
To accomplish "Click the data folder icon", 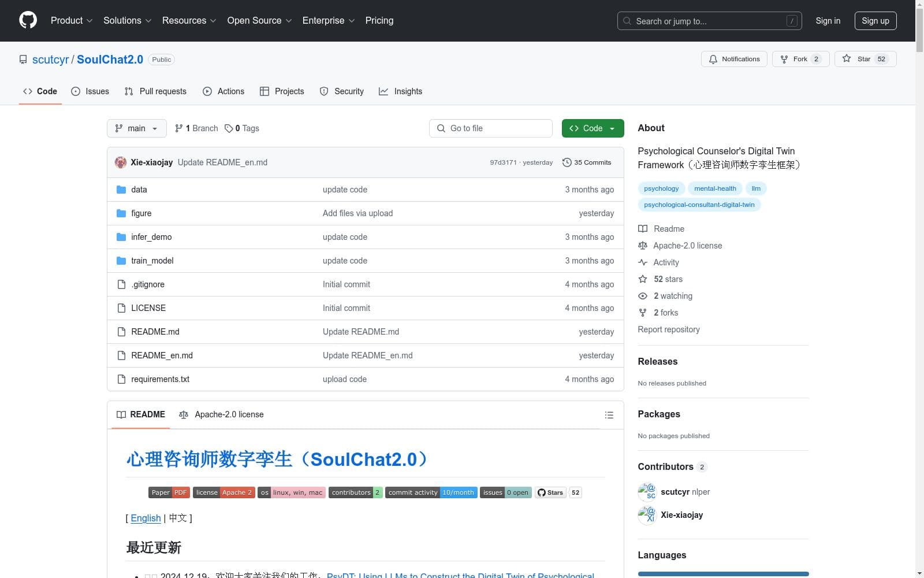I will pyautogui.click(x=121, y=190).
